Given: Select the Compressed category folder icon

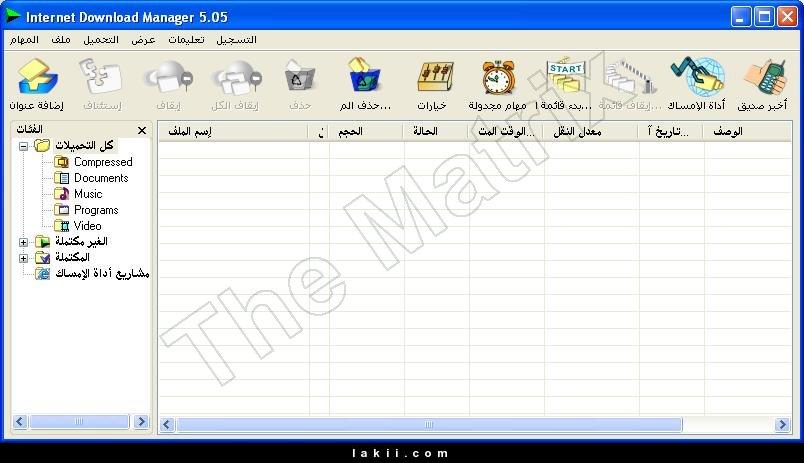Looking at the screenshot, I should coord(62,162).
